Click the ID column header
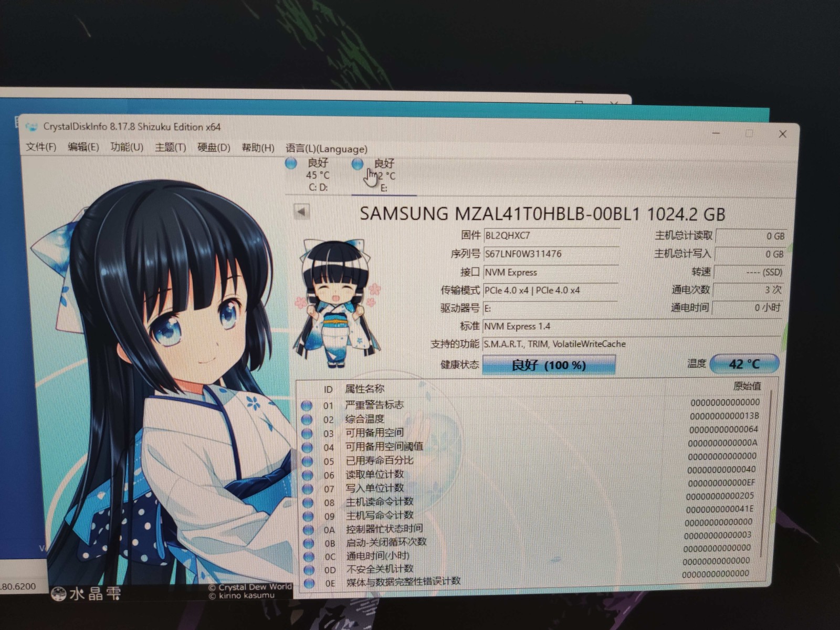 point(328,390)
